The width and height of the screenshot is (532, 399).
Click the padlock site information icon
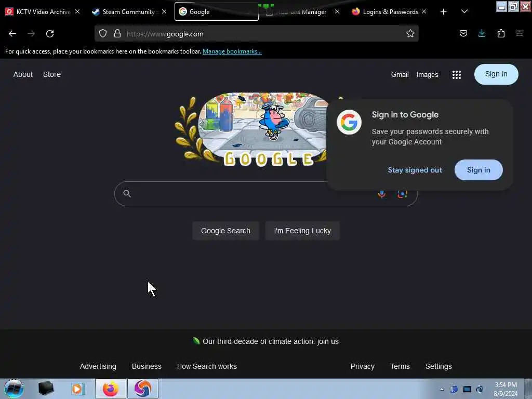coord(117,34)
